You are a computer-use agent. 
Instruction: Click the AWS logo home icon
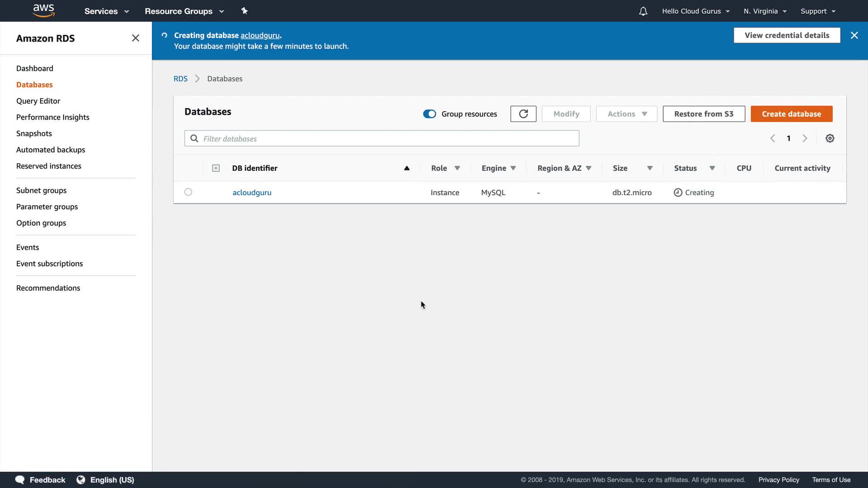coord(44,10)
